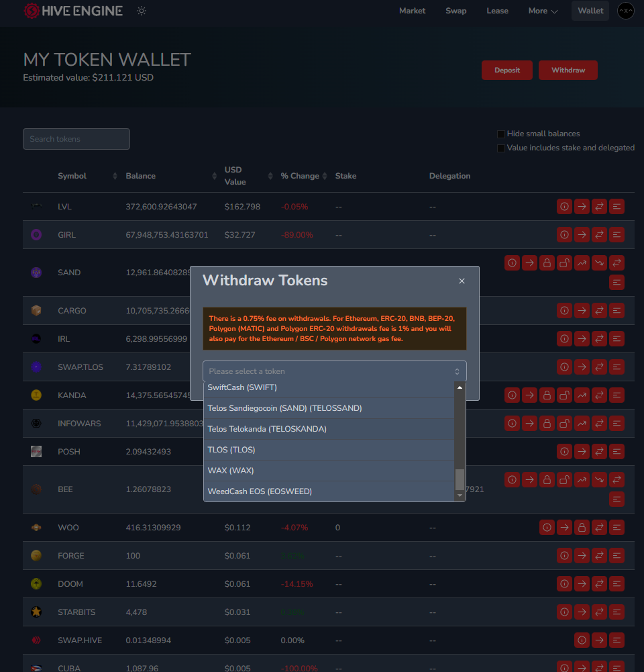The width and height of the screenshot is (644, 672).
Task: Send IRL tokens using the arrow icon
Action: pyautogui.click(x=582, y=338)
